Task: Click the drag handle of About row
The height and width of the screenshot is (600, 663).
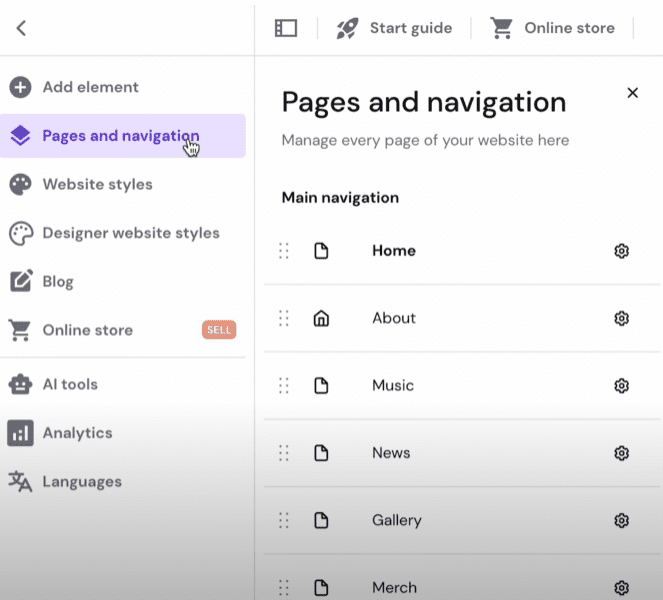Action: 284,318
